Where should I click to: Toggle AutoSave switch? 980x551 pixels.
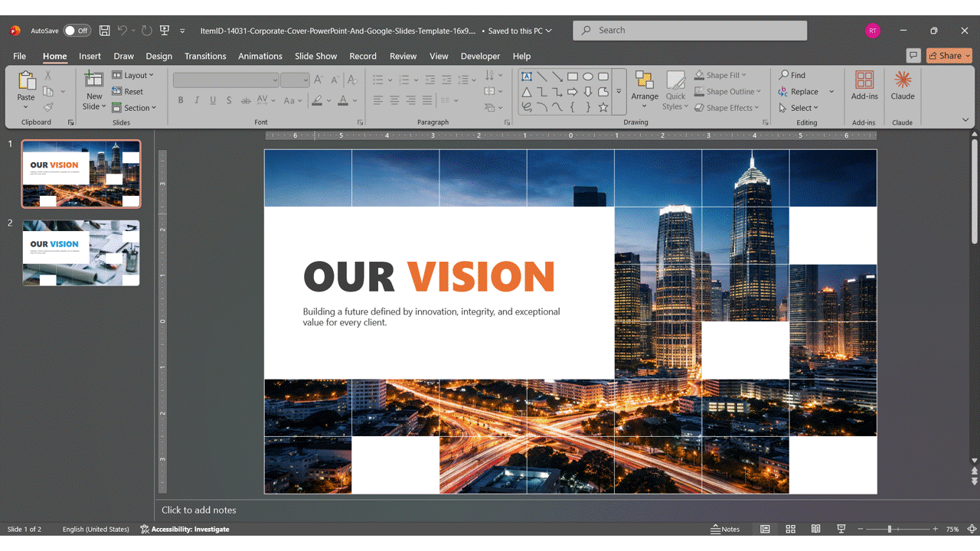(x=77, y=31)
